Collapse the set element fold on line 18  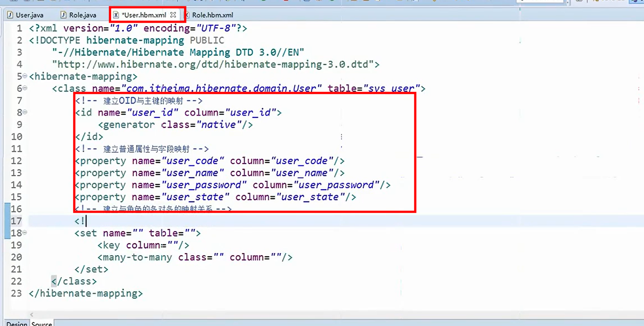click(25, 232)
